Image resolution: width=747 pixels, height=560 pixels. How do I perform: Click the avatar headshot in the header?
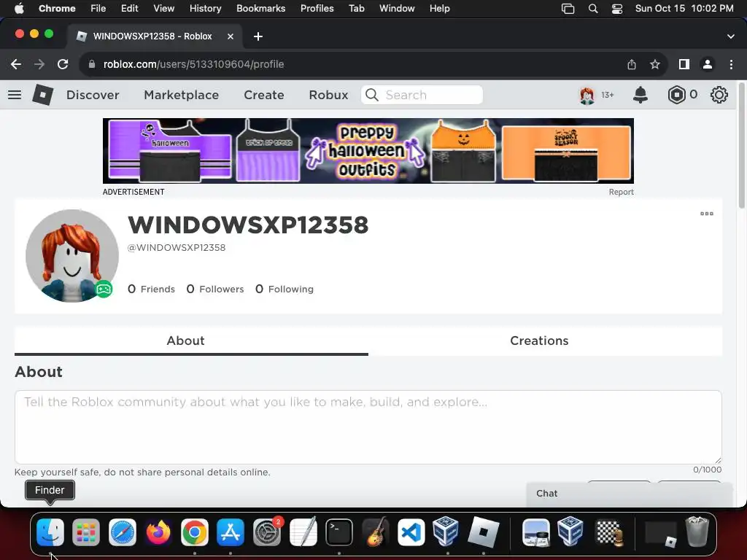[x=587, y=96]
